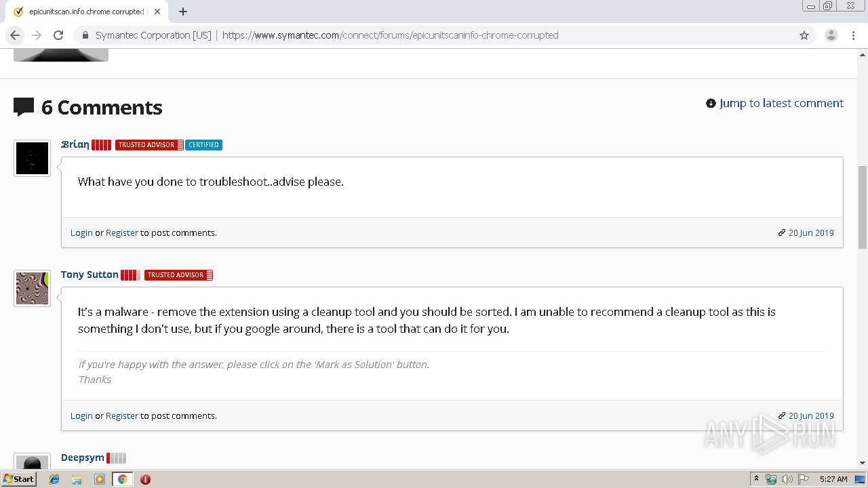Click Login under Tony Sutton's comment
Viewport: 868px width, 488px height.
(x=81, y=415)
